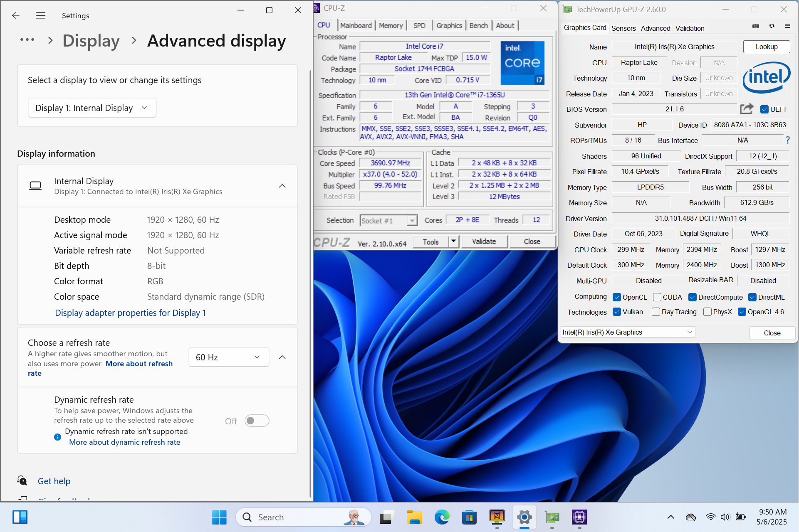Open the GPU selector dropdown in GPU-Z
799x532 pixels.
coord(628,332)
